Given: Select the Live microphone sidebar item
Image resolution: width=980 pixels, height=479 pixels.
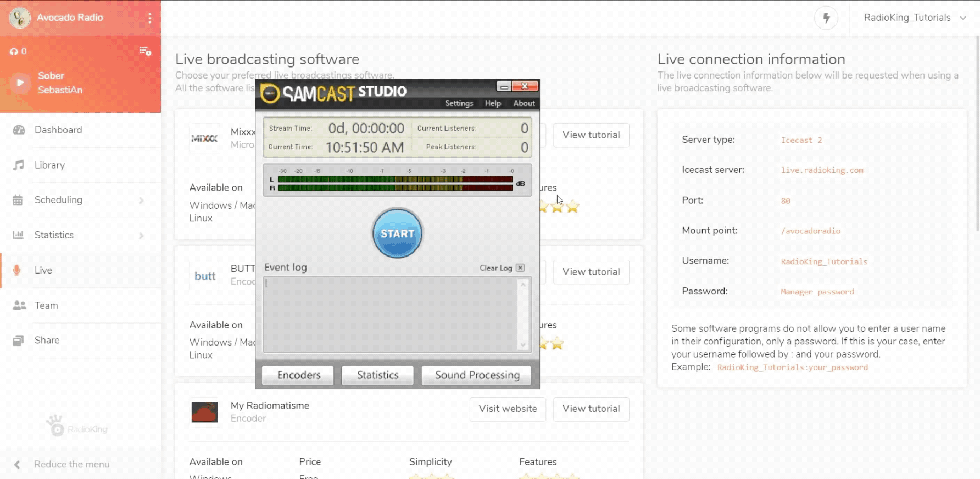Looking at the screenshot, I should [x=43, y=270].
